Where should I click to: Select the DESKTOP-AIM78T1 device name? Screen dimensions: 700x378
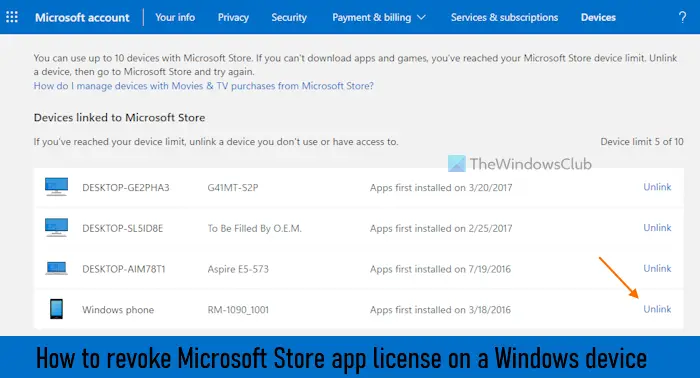pos(124,269)
